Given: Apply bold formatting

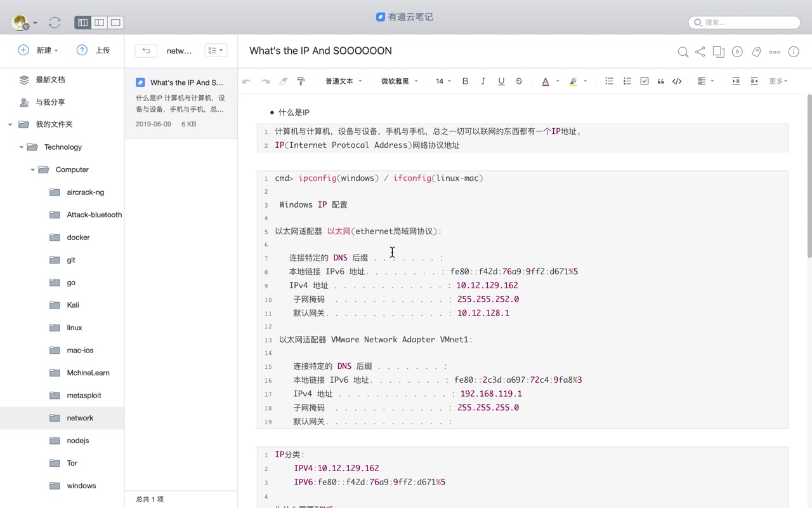Looking at the screenshot, I should coord(465,81).
